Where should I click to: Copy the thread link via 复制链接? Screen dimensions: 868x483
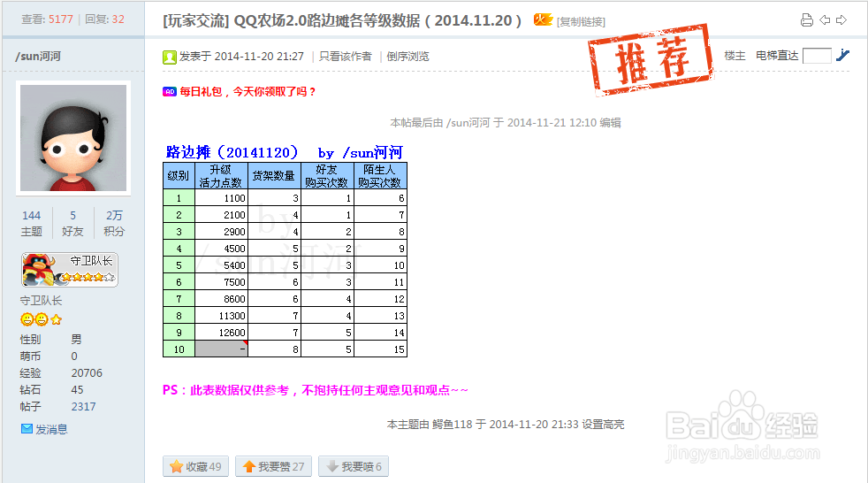click(581, 21)
